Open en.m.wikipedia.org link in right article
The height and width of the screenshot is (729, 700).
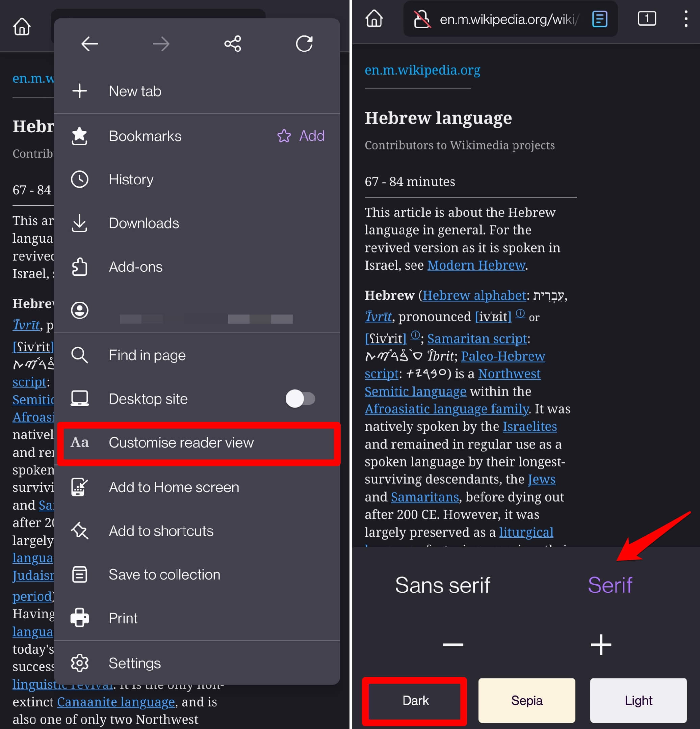[422, 70]
